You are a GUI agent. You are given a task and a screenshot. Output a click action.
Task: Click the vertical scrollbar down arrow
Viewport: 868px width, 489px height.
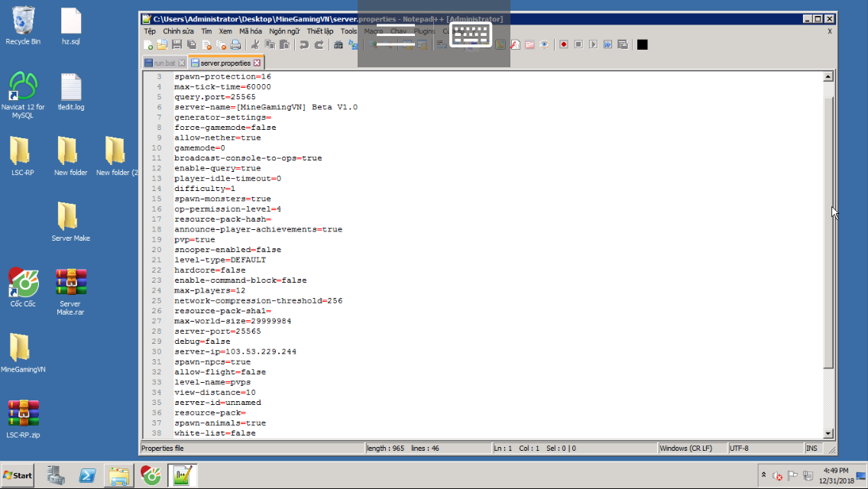828,434
